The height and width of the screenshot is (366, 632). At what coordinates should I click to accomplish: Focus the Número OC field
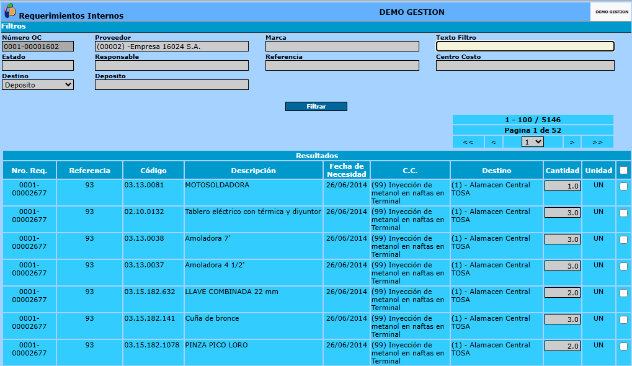pyautogui.click(x=38, y=47)
